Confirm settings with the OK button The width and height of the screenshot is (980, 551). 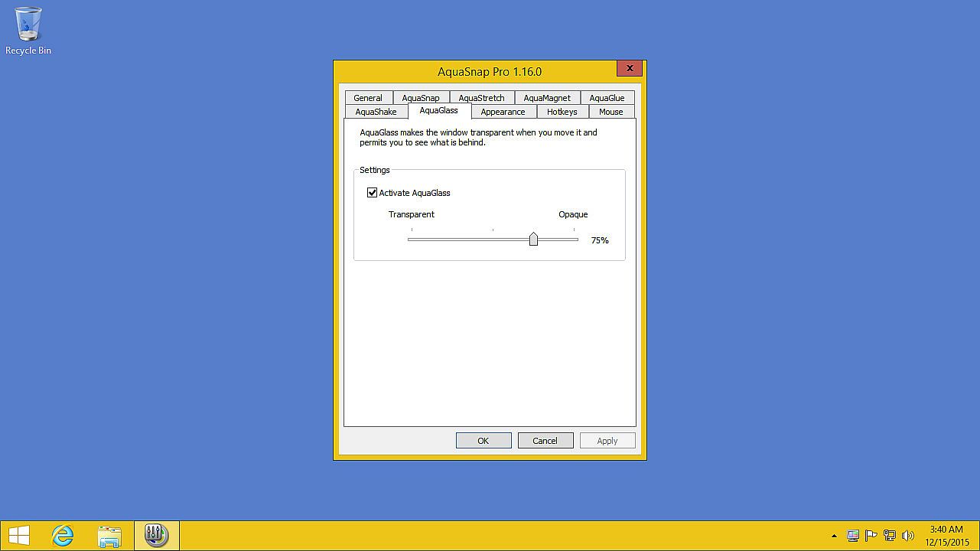point(483,441)
